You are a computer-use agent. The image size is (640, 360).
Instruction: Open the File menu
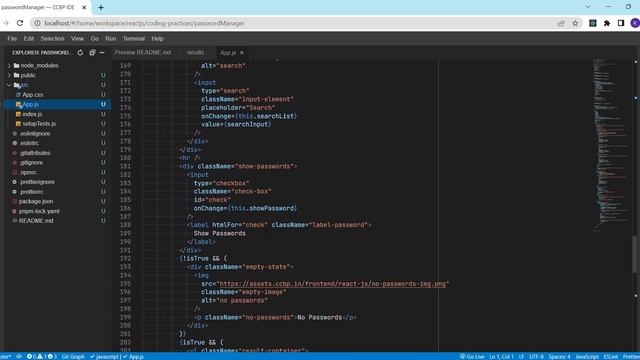12,39
